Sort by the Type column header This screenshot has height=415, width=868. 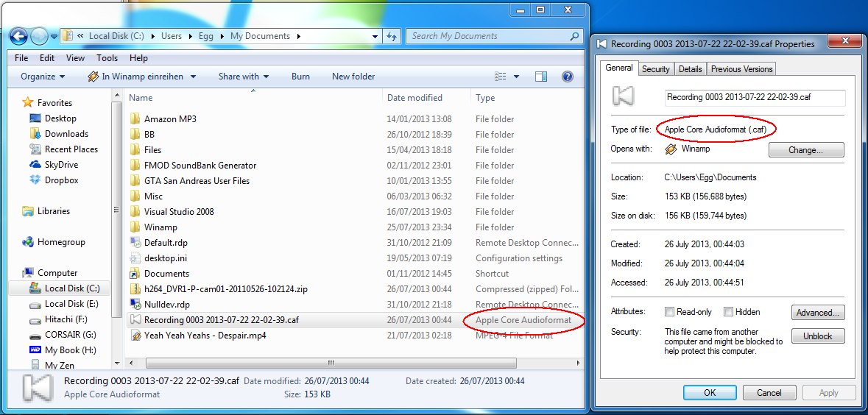tap(485, 97)
